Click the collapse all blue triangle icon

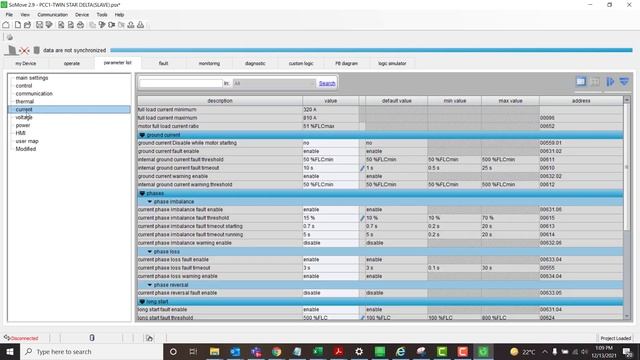(x=624, y=82)
